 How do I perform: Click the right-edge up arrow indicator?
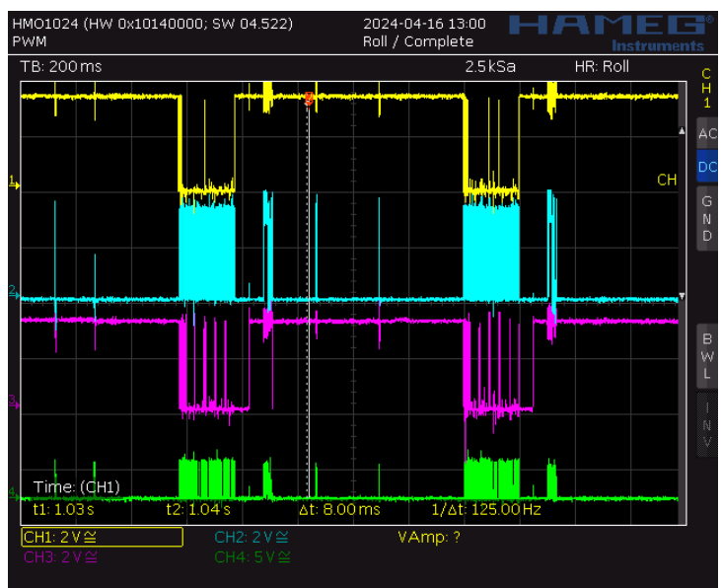point(681,130)
